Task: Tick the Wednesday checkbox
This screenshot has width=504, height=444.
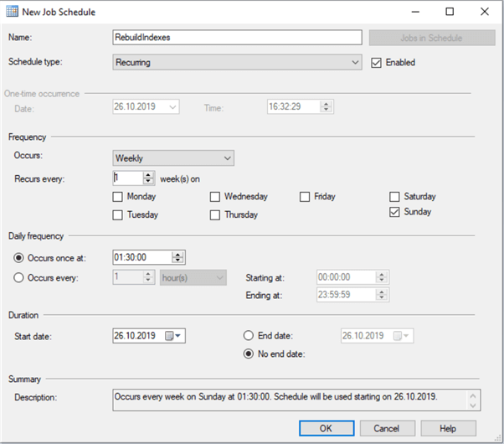Action: (215, 197)
